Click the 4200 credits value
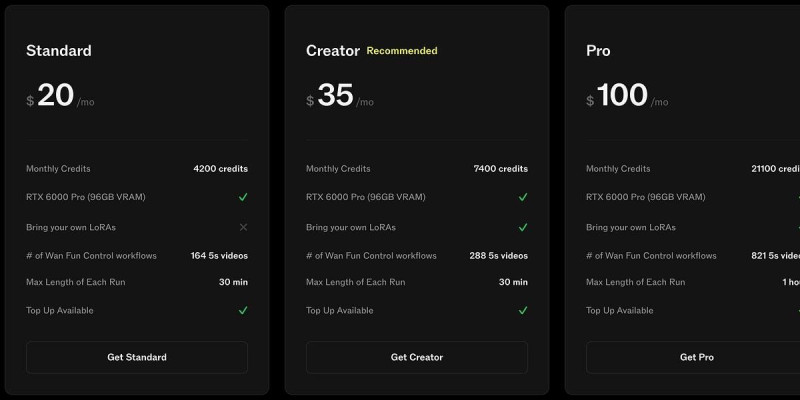 (x=220, y=169)
